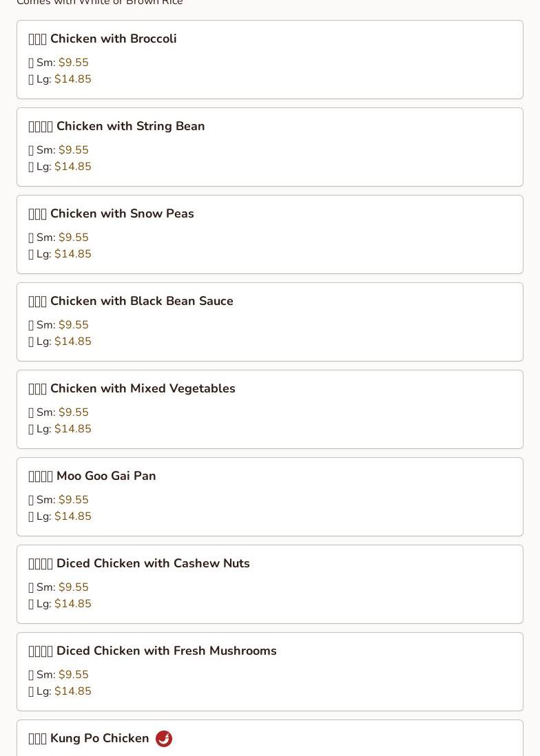Image resolution: width=540 pixels, height=756 pixels.
Task: Open Diced Chicken with Cashew Nuts
Action: click(153, 564)
